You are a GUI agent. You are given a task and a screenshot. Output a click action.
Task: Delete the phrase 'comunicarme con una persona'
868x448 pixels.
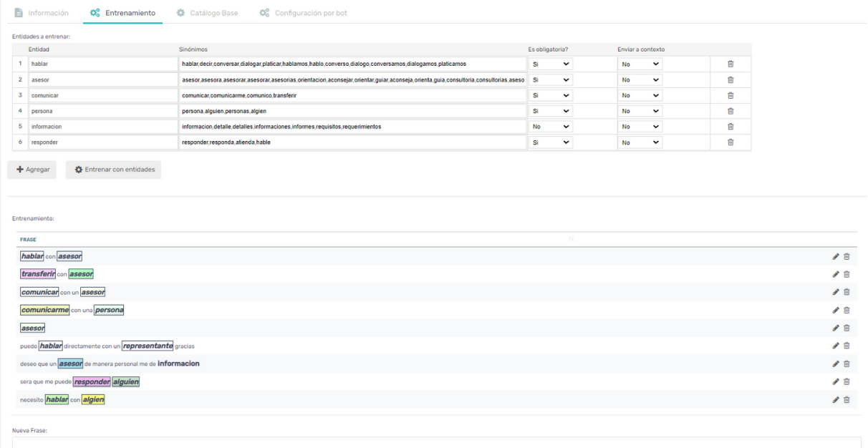[847, 310]
